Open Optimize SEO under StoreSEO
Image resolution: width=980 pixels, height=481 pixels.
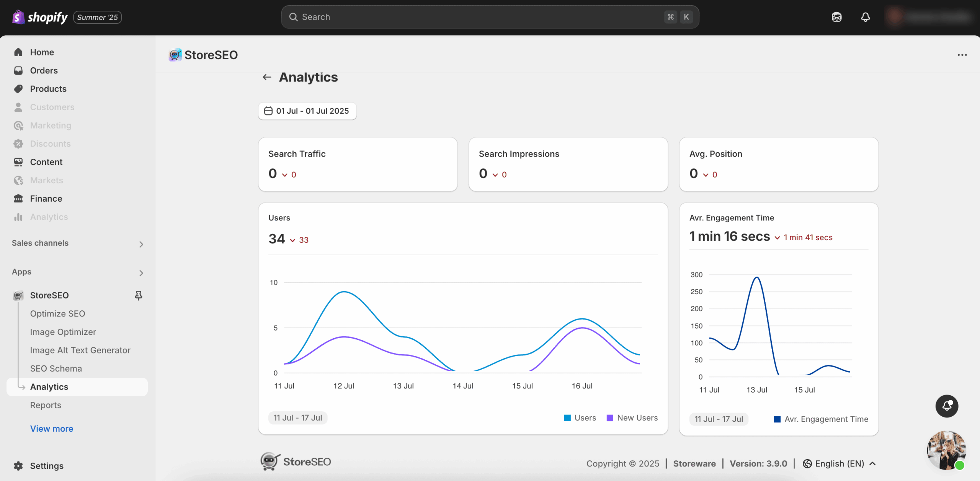coord(57,314)
